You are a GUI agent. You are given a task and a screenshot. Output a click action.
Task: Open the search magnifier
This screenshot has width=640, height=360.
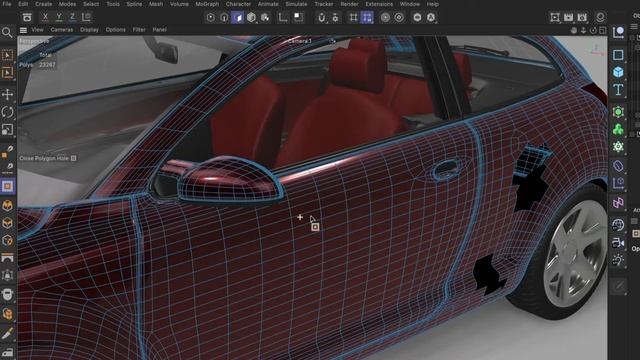[x=7, y=32]
